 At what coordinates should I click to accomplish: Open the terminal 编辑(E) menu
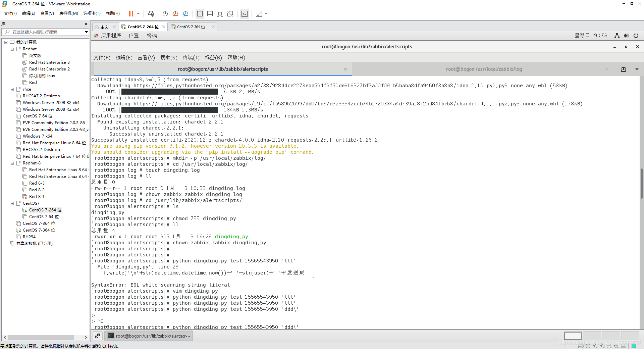124,58
